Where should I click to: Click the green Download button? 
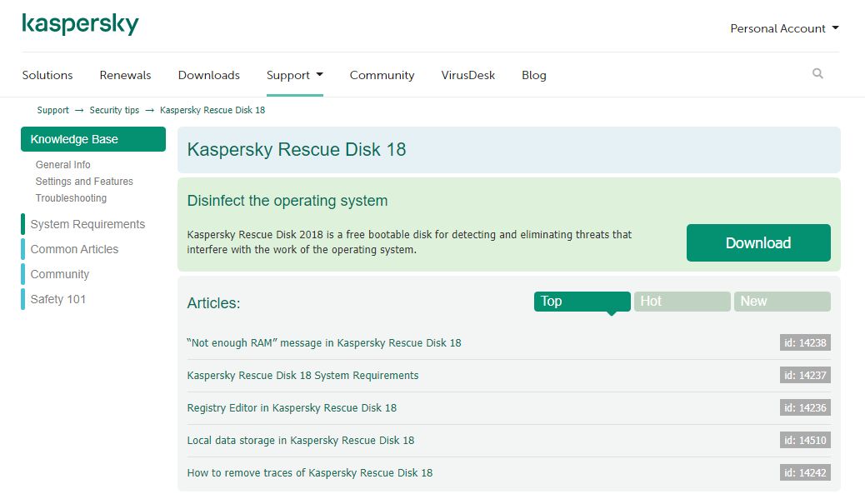tap(758, 242)
